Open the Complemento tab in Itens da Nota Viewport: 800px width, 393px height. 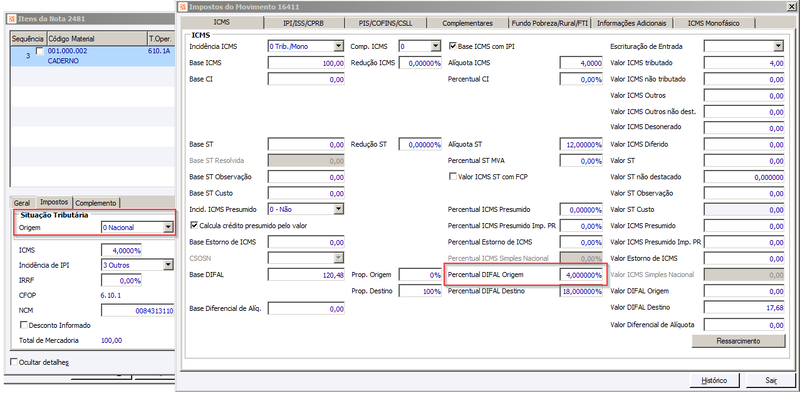point(96,203)
